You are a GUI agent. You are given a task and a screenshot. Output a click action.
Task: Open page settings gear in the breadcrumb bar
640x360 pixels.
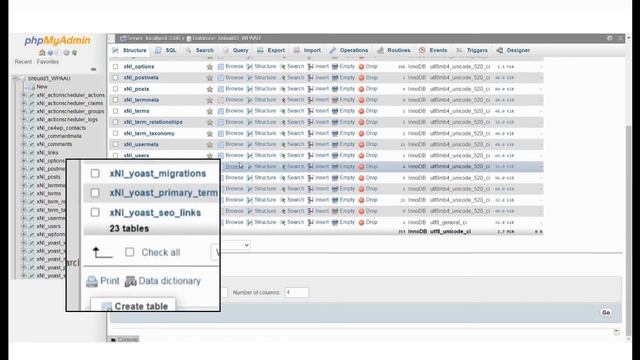point(609,38)
